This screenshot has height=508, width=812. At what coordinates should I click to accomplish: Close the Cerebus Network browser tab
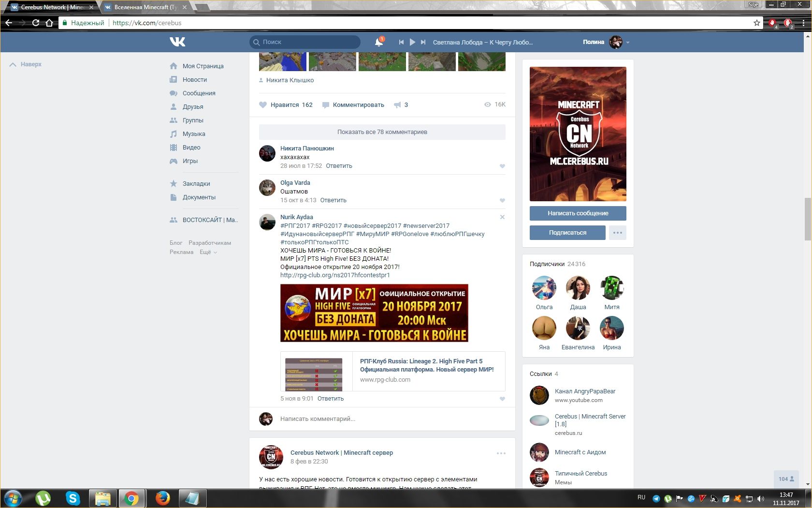coord(91,7)
